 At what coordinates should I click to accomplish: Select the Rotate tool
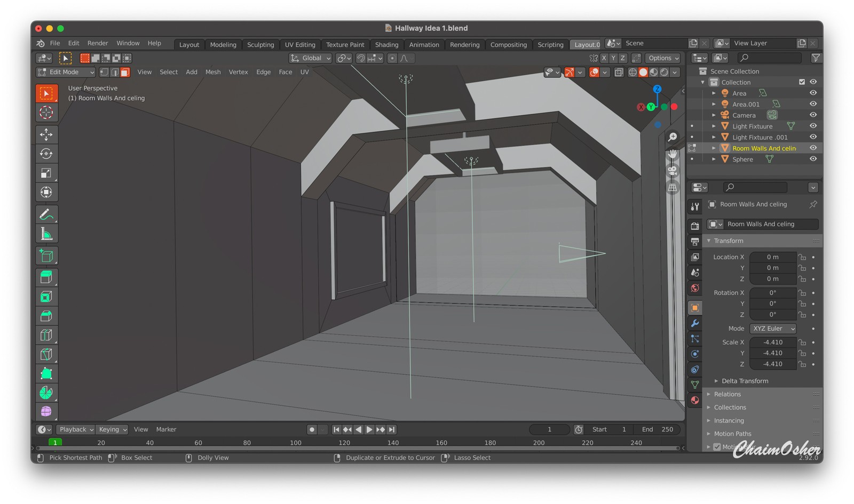46,154
